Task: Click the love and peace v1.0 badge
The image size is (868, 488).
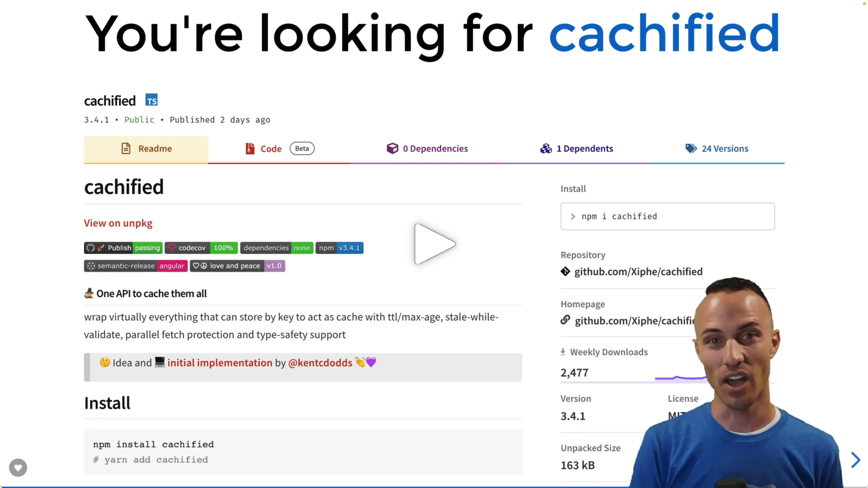Action: 237,266
